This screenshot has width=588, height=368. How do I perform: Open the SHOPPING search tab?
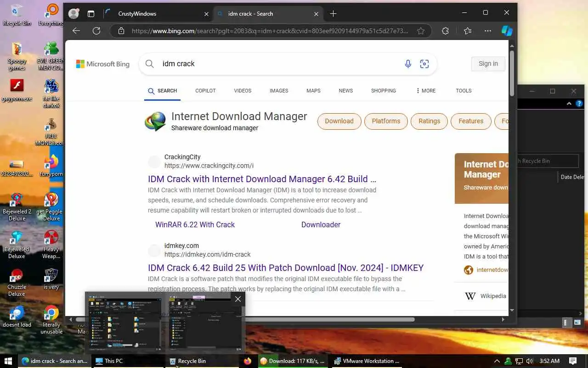pyautogui.click(x=384, y=91)
